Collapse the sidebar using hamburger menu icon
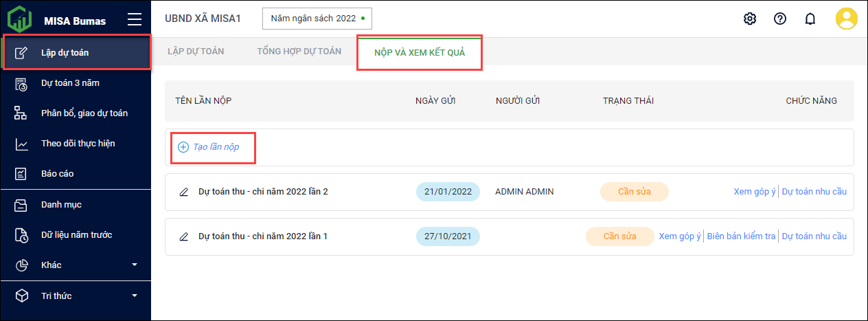The image size is (868, 321). (x=134, y=19)
